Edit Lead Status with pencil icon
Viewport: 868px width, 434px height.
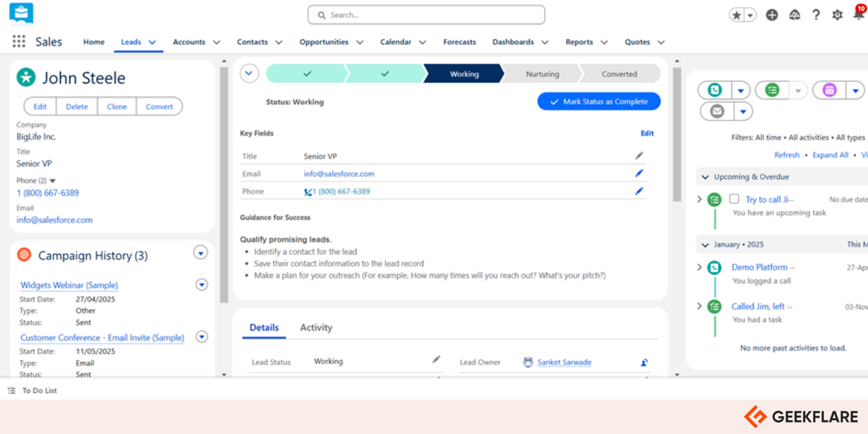[x=436, y=360]
